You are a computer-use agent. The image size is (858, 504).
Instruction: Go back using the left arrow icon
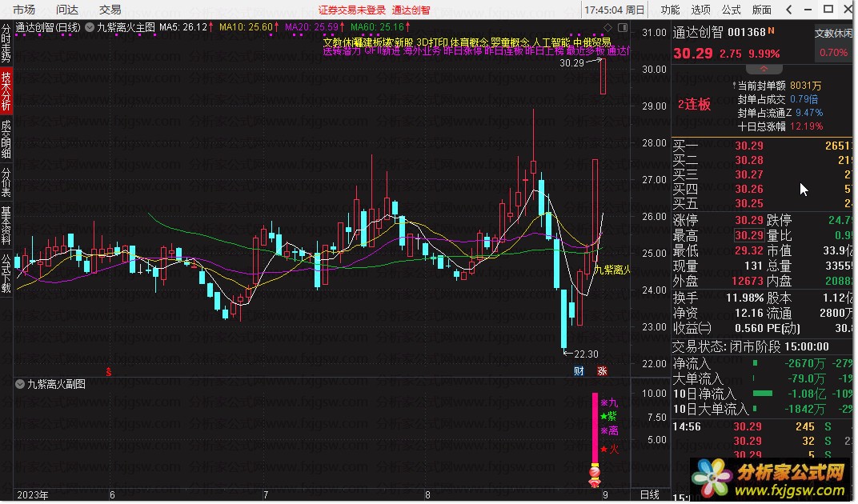point(788,10)
